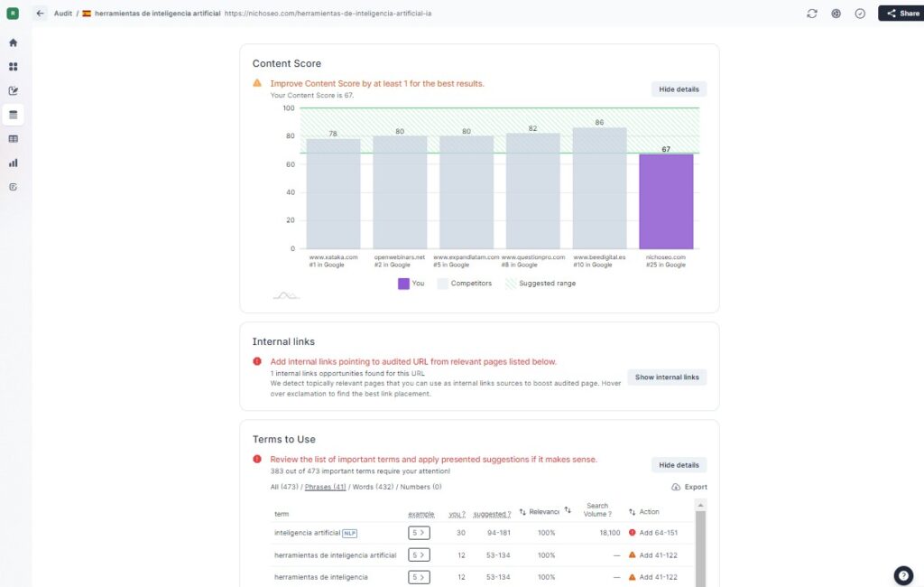Click the red alert icon beside Internal links message

(x=257, y=361)
